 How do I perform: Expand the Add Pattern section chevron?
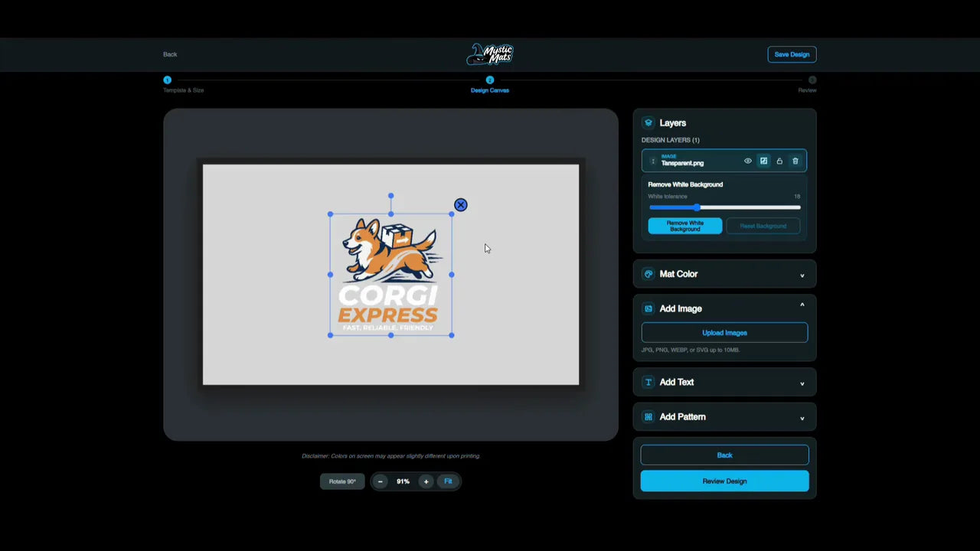802,419
